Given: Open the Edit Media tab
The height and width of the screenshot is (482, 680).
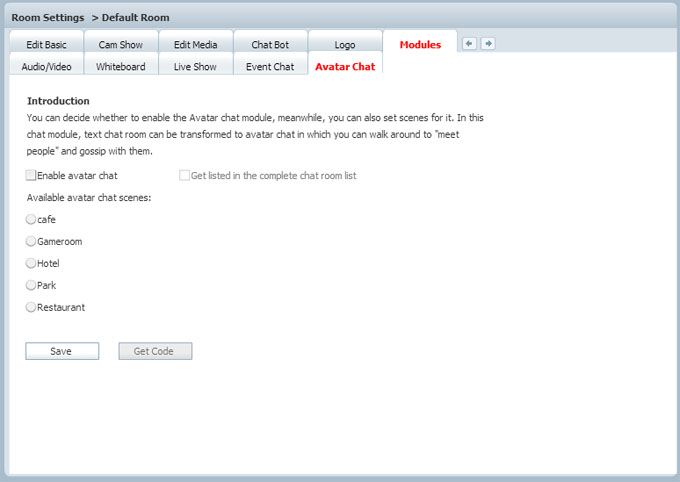Looking at the screenshot, I should click(195, 45).
